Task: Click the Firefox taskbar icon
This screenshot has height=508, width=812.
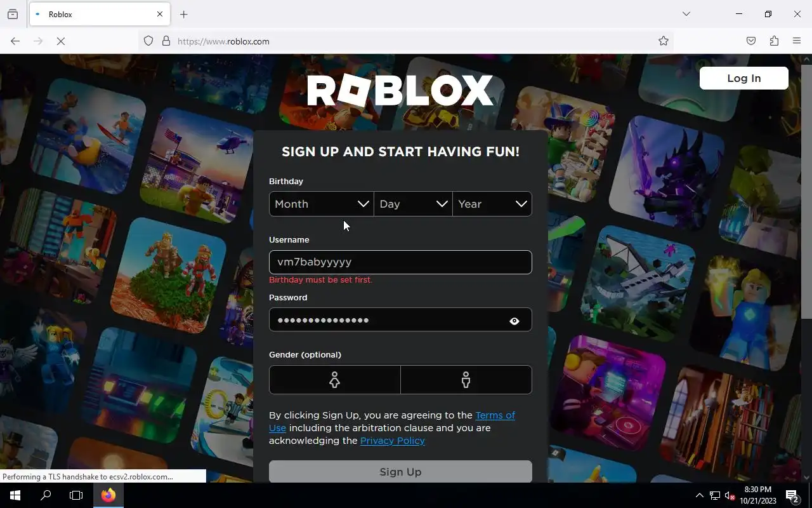Action: click(108, 495)
